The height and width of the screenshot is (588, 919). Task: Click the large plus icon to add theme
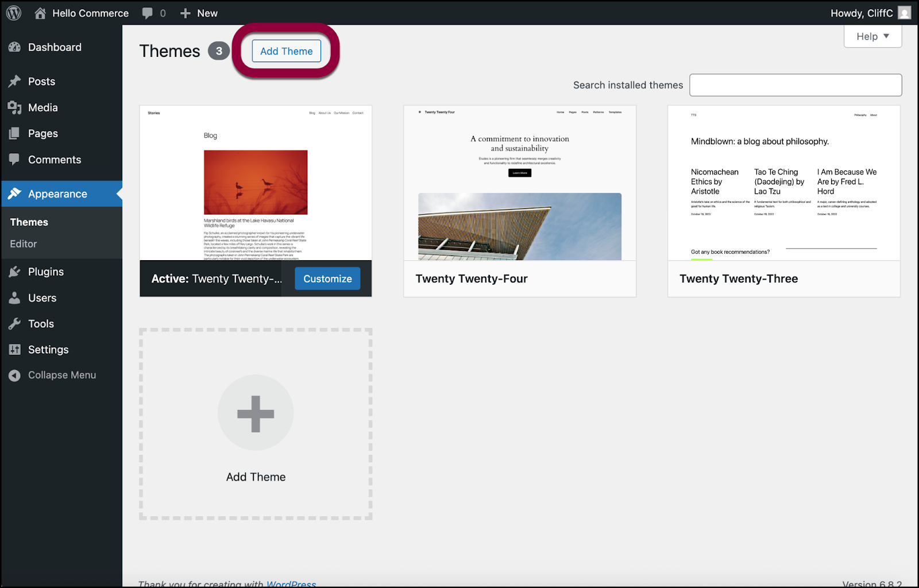pos(256,413)
